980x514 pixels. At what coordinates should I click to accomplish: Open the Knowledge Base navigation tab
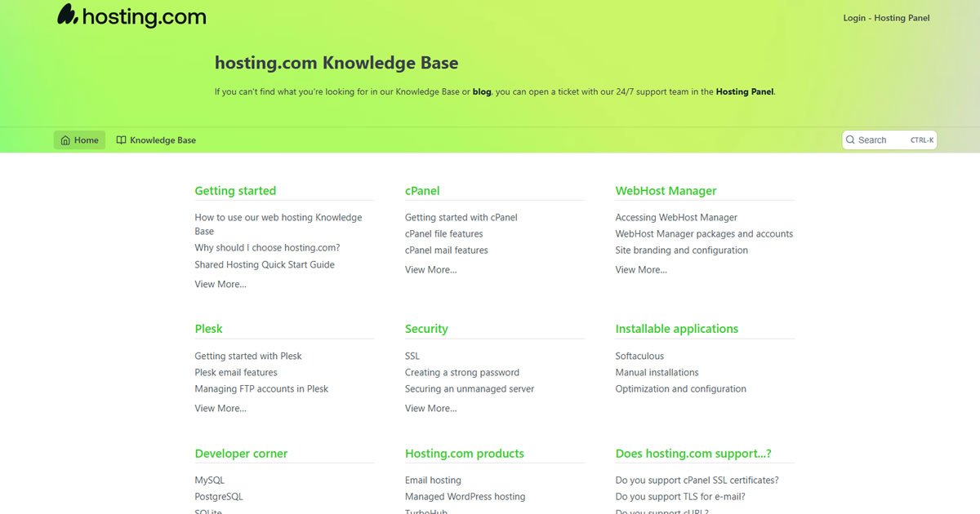point(156,140)
